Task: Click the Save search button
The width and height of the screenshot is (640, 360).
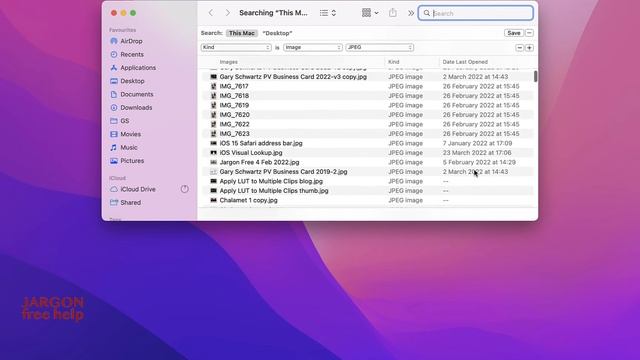Action: pos(514,33)
